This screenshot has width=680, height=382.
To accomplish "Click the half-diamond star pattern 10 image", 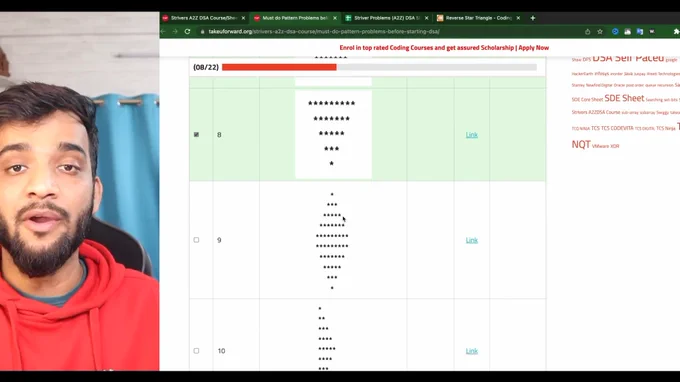I will 327,338.
